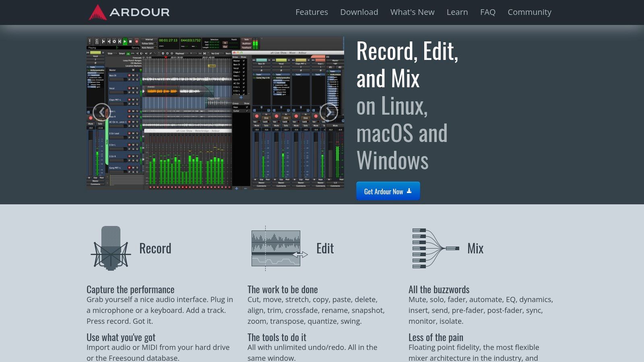Screen dimensions: 644x362
Task: Click "Use what you've got" subheading
Action: [121, 337]
